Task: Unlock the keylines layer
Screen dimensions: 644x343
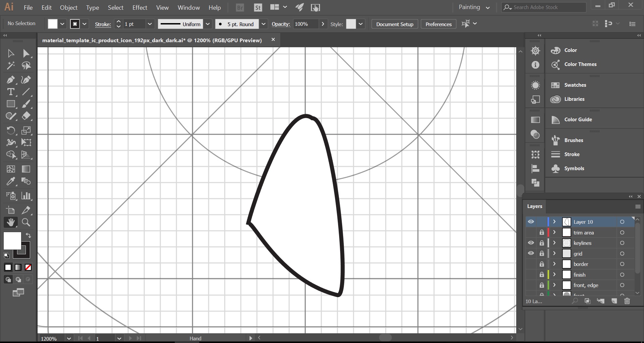Action: pyautogui.click(x=542, y=243)
